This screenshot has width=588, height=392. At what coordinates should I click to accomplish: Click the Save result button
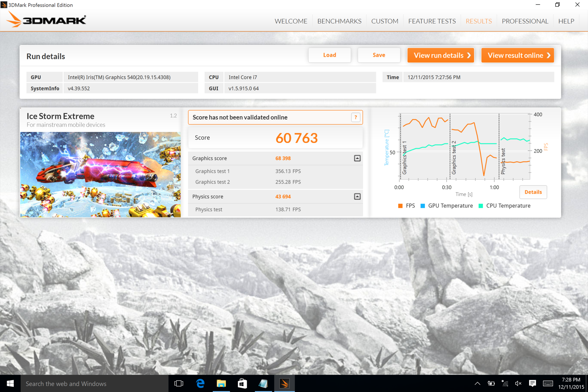[x=379, y=55]
